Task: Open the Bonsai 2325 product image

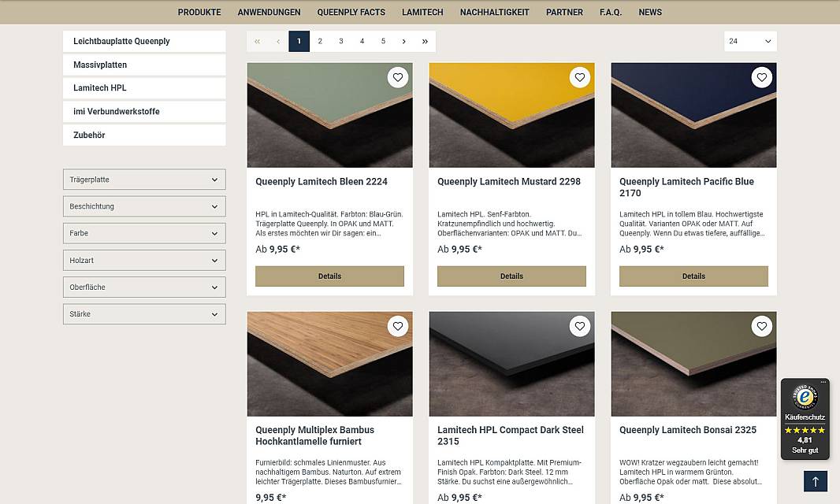Action: 693,364
